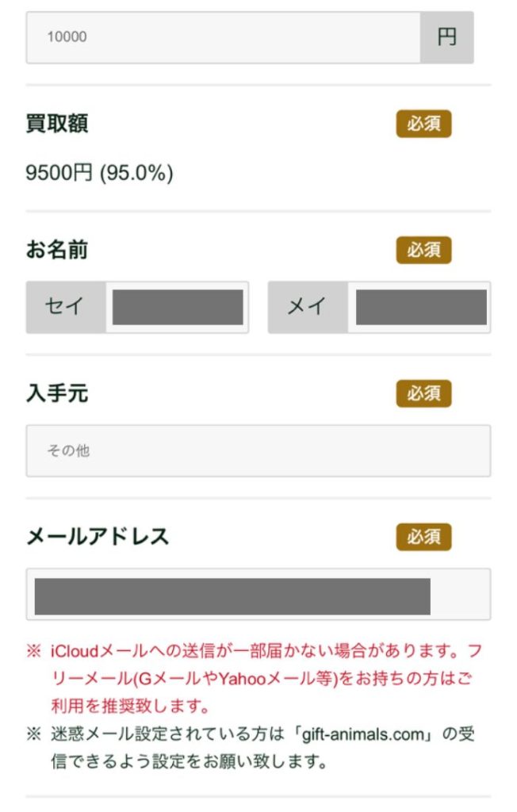
Task: Focus the セイ name input field
Action: (x=178, y=308)
